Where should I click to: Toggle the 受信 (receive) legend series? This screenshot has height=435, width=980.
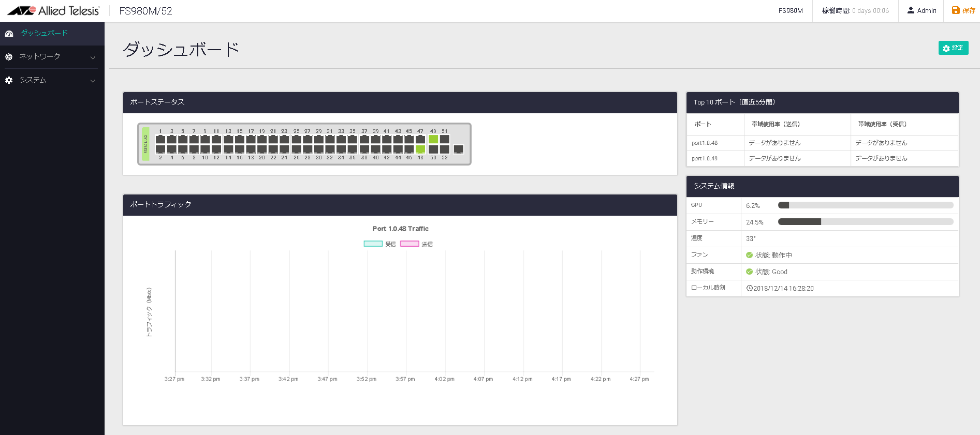tap(373, 244)
